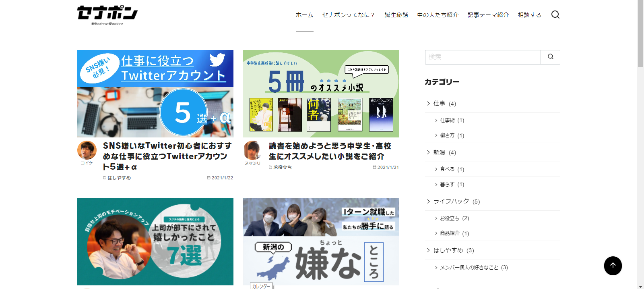Click the chevron next to メンバー個人の好きなこと
This screenshot has height=289, width=644.
[436, 267]
